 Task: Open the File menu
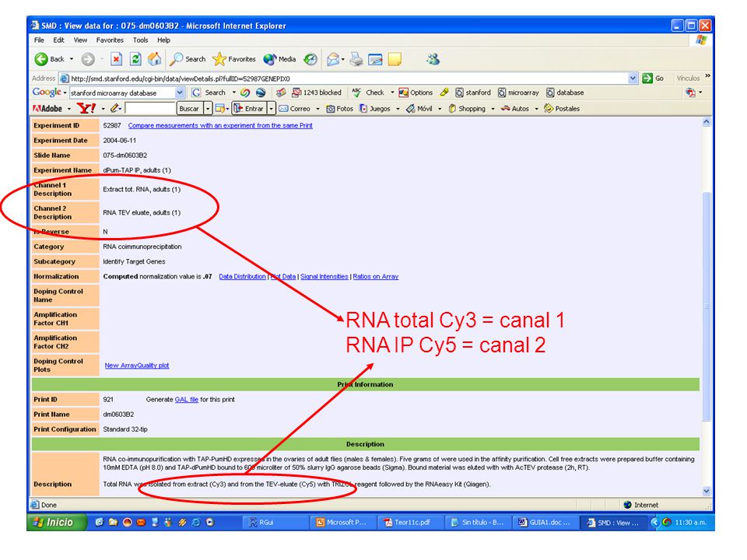click(x=39, y=40)
